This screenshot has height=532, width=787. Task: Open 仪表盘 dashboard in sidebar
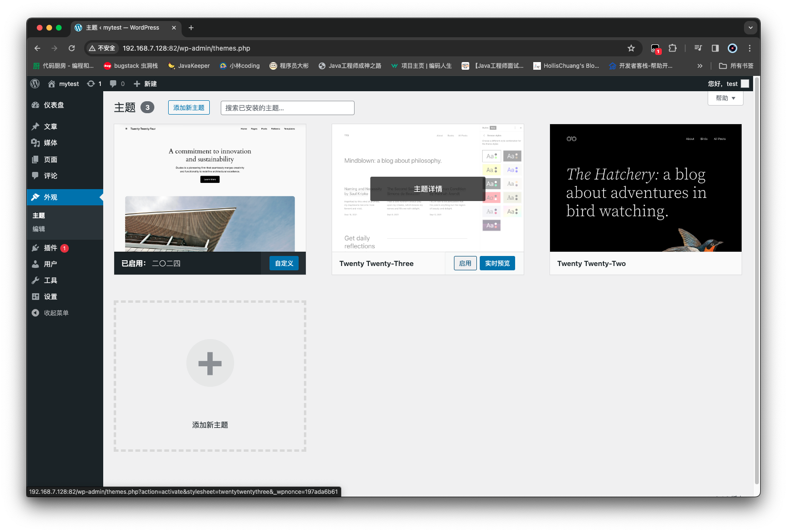coord(65,105)
